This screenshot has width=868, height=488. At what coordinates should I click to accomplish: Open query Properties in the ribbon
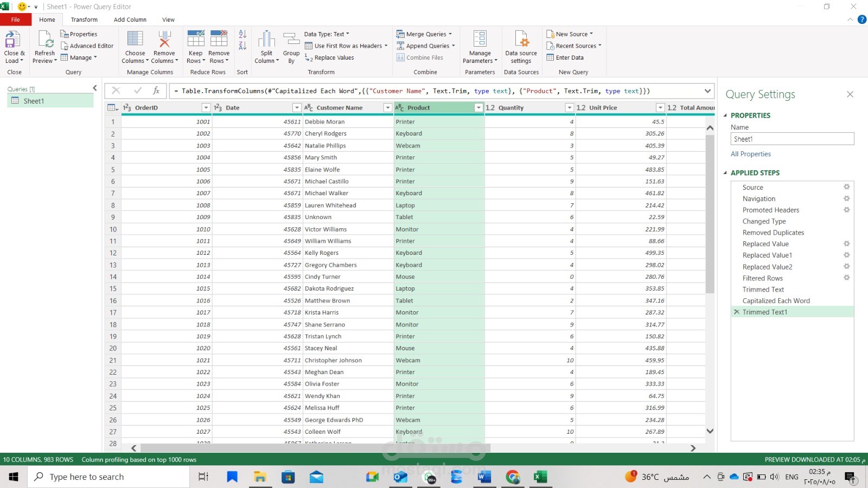[79, 34]
